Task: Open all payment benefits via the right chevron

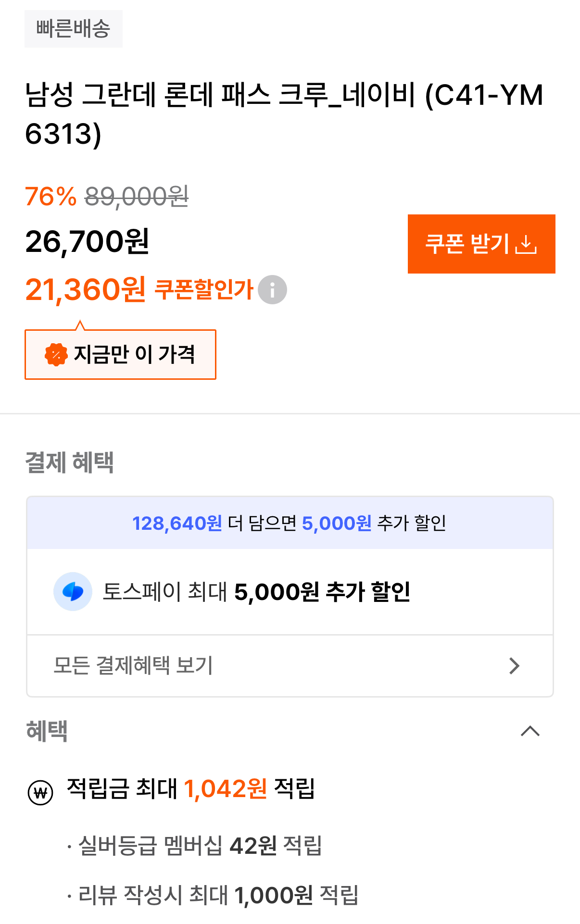Action: pos(514,666)
